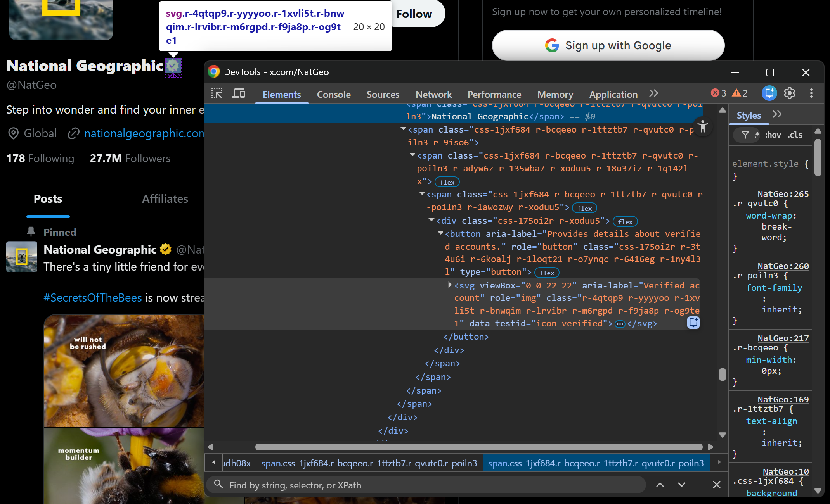The width and height of the screenshot is (830, 504).
Task: Toggle the device toolbar icon
Action: coord(239,93)
